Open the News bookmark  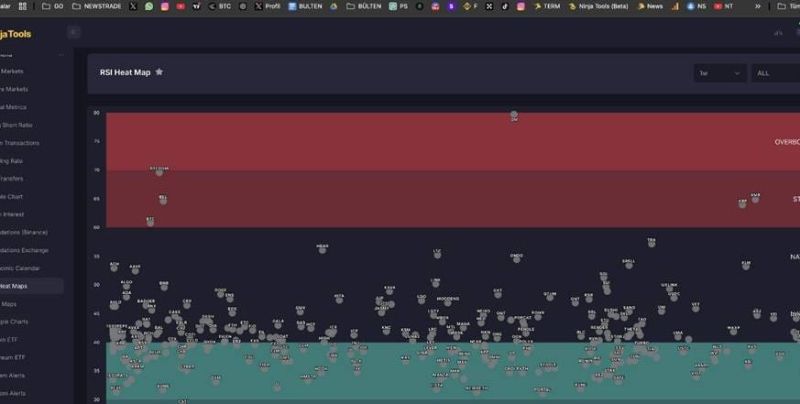pos(651,6)
